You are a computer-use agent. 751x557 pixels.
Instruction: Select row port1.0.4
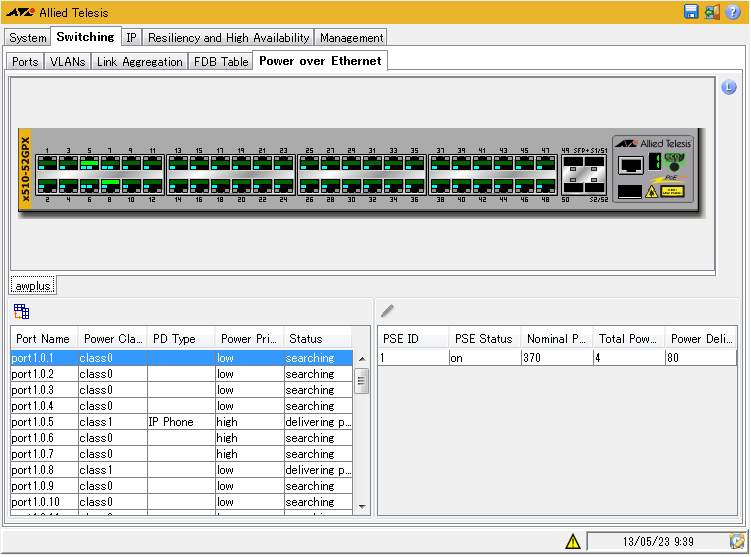(x=182, y=406)
